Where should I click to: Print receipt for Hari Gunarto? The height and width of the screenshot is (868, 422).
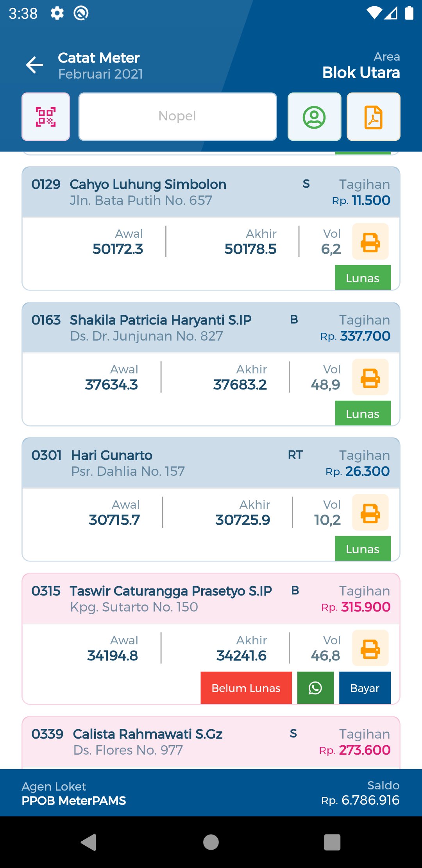coord(370,513)
